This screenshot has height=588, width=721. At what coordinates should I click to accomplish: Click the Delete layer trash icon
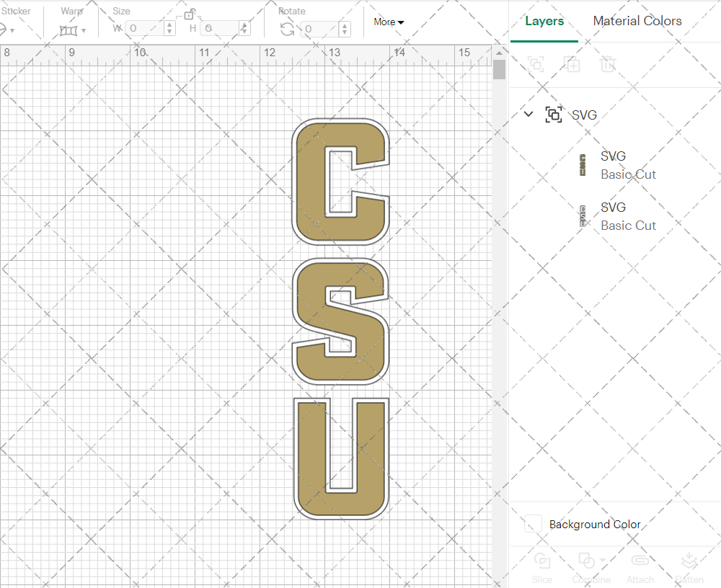(608, 64)
